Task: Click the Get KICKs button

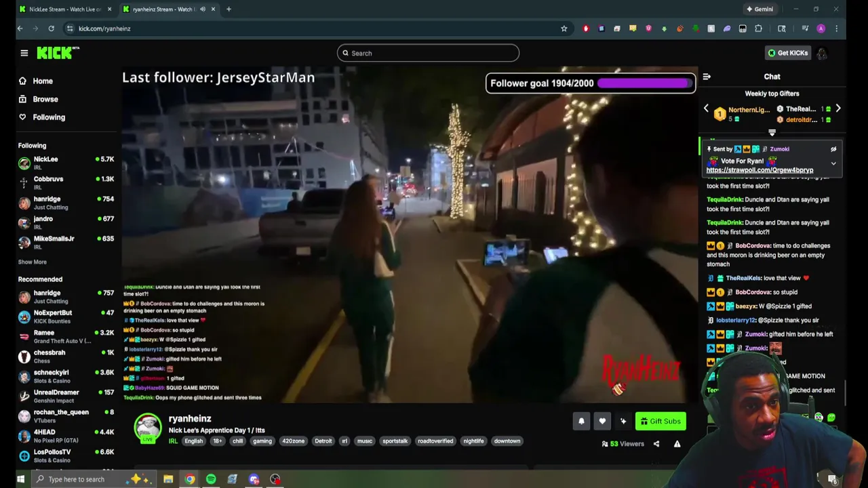Action: [787, 53]
